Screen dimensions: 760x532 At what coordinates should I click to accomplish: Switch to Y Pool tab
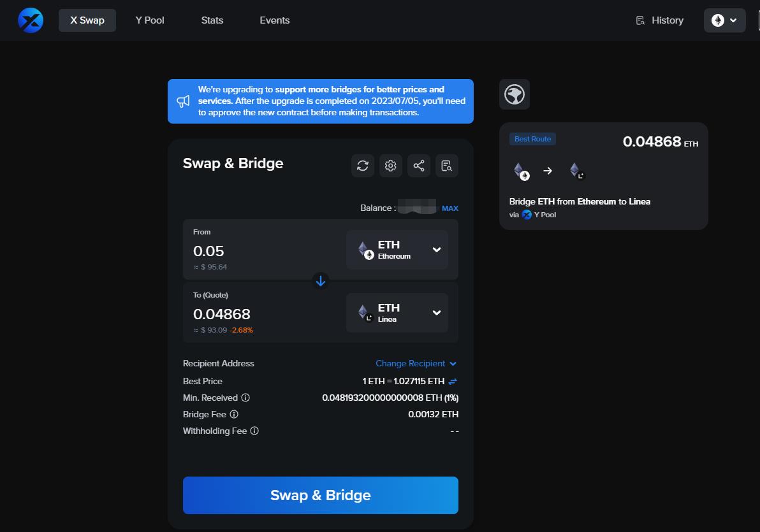tap(150, 20)
